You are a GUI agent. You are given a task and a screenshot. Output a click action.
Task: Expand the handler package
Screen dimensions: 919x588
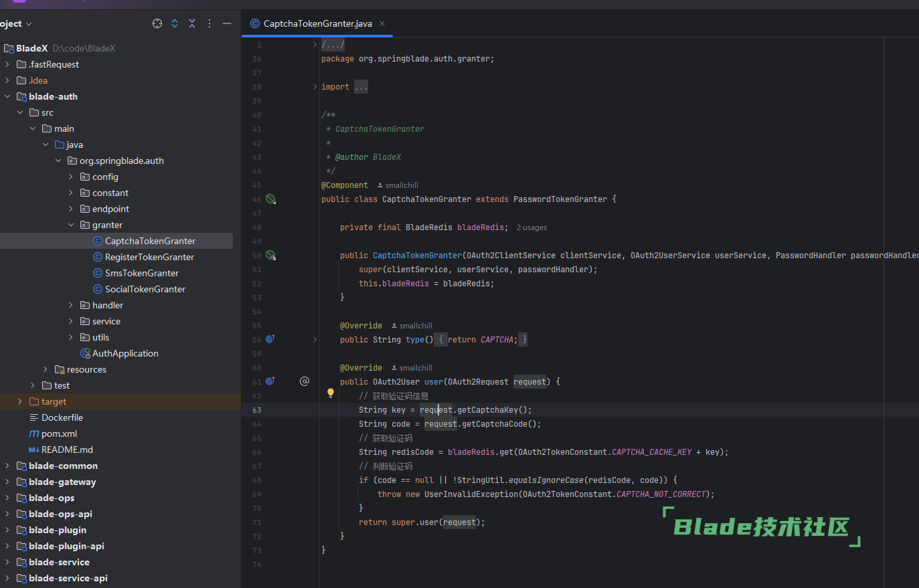coord(71,305)
